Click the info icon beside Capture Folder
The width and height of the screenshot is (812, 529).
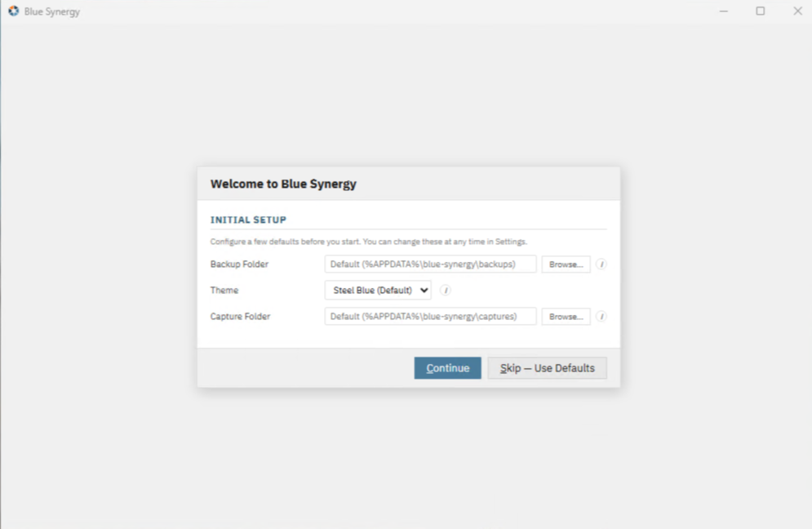(601, 317)
